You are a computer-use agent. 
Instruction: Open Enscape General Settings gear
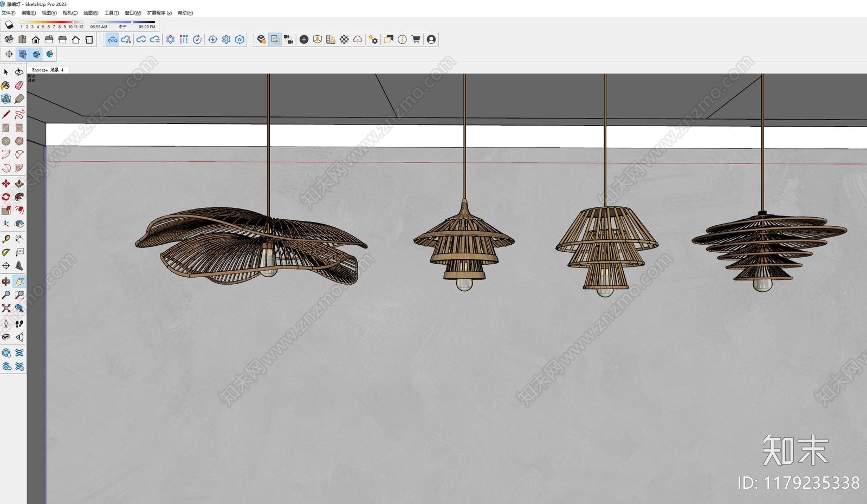pos(374,40)
